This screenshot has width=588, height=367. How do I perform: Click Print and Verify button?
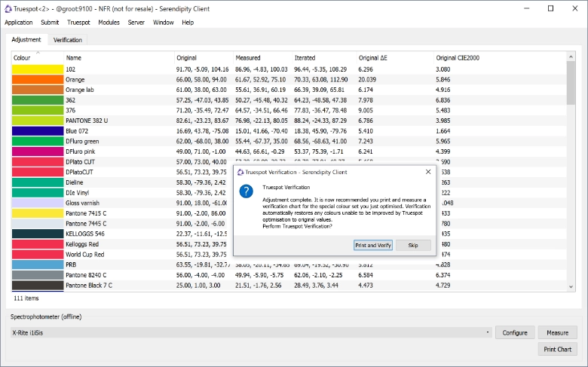373,245
